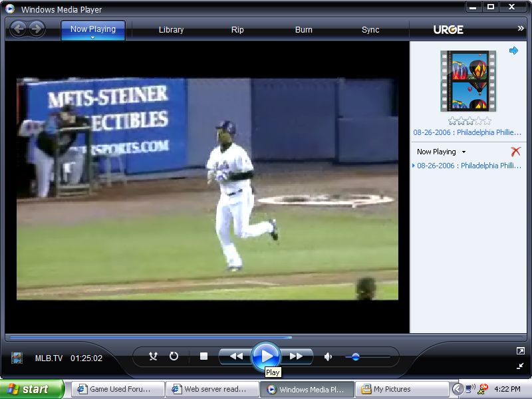The image size is (532, 399).
Task: Click the network icon in the system tray
Action: (471, 388)
